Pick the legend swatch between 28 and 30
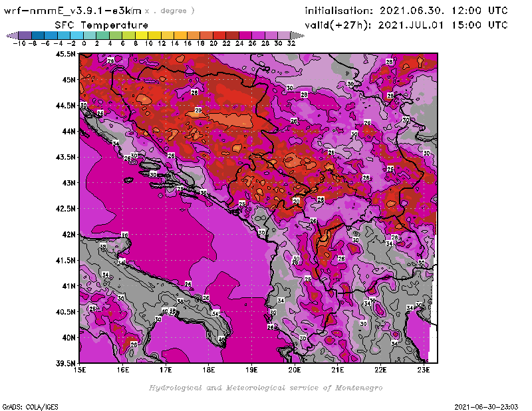532x411 pixels. [x=271, y=36]
